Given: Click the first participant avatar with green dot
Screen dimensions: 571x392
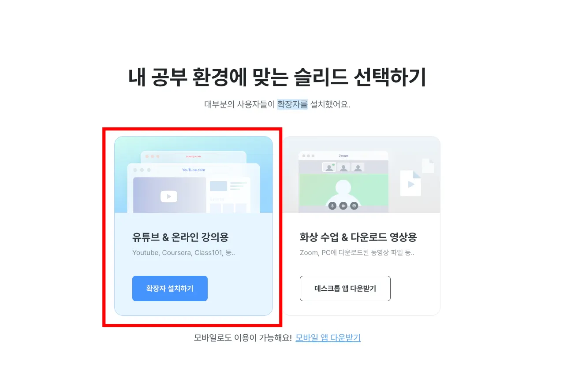Looking at the screenshot, I should [x=329, y=167].
